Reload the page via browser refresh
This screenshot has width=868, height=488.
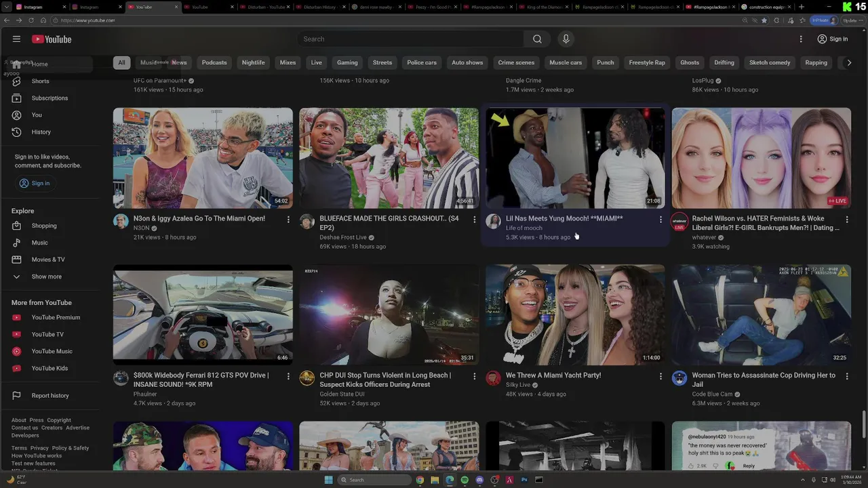31,20
